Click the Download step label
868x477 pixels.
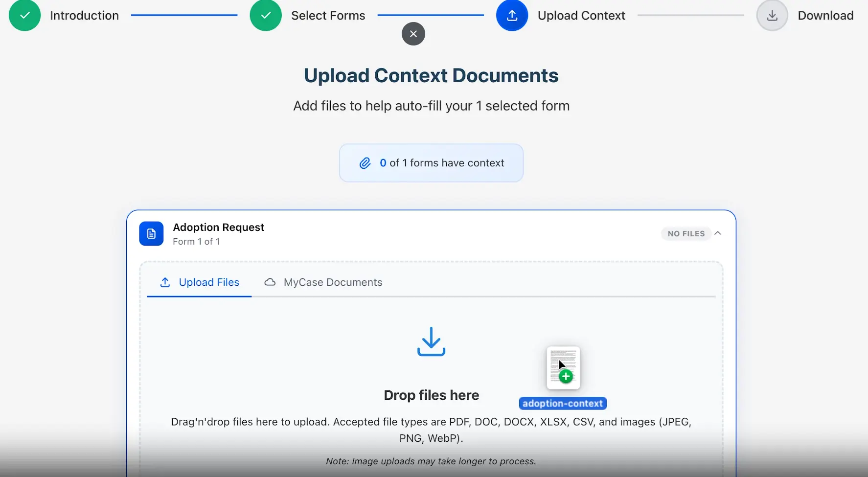(x=825, y=15)
